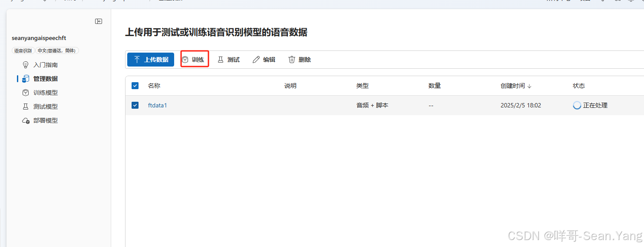Click the 测试 toolbar button
The image size is (644, 247).
pos(228,60)
